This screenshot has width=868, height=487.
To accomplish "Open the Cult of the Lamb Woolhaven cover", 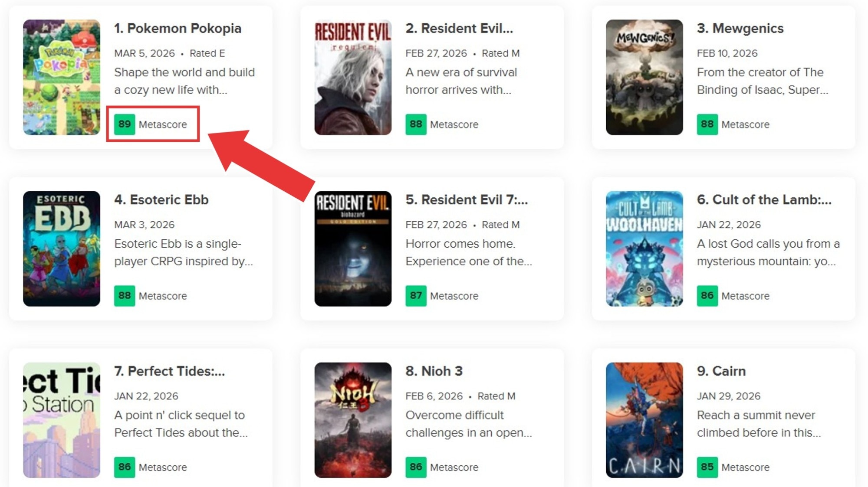I will click(644, 248).
